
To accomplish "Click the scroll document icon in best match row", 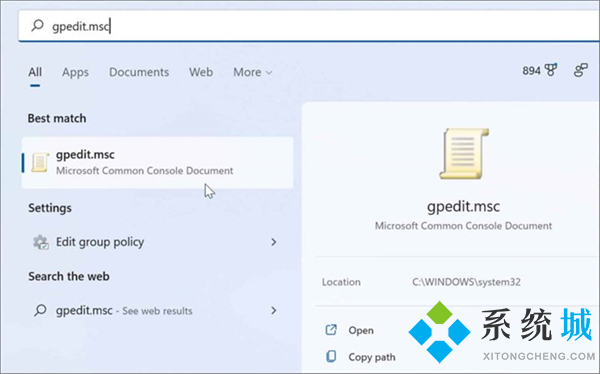I will click(40, 162).
